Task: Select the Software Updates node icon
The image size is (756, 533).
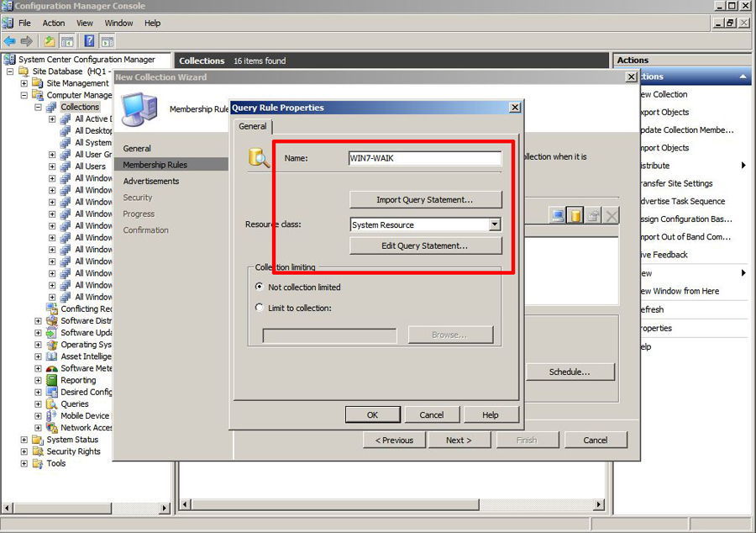Action: pos(51,333)
